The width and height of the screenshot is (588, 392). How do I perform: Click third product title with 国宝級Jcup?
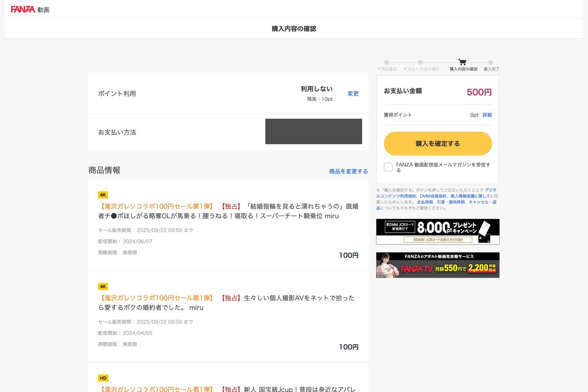pyautogui.click(x=227, y=389)
